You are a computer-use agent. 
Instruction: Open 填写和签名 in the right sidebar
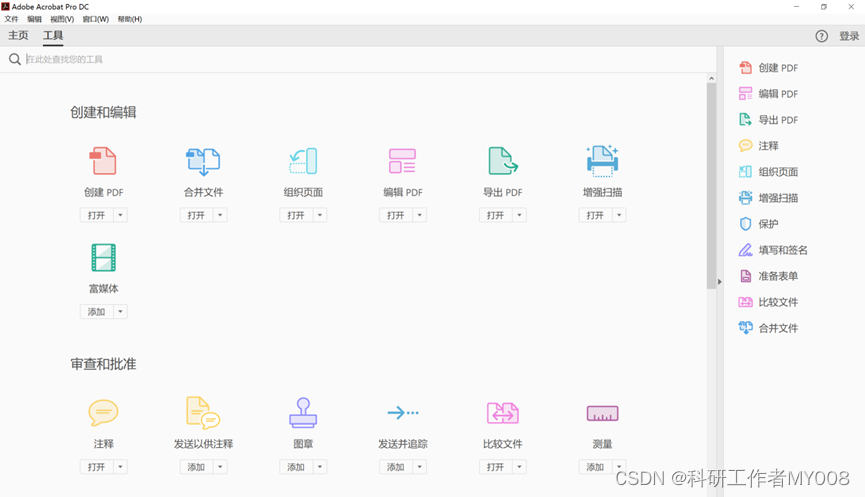point(773,250)
